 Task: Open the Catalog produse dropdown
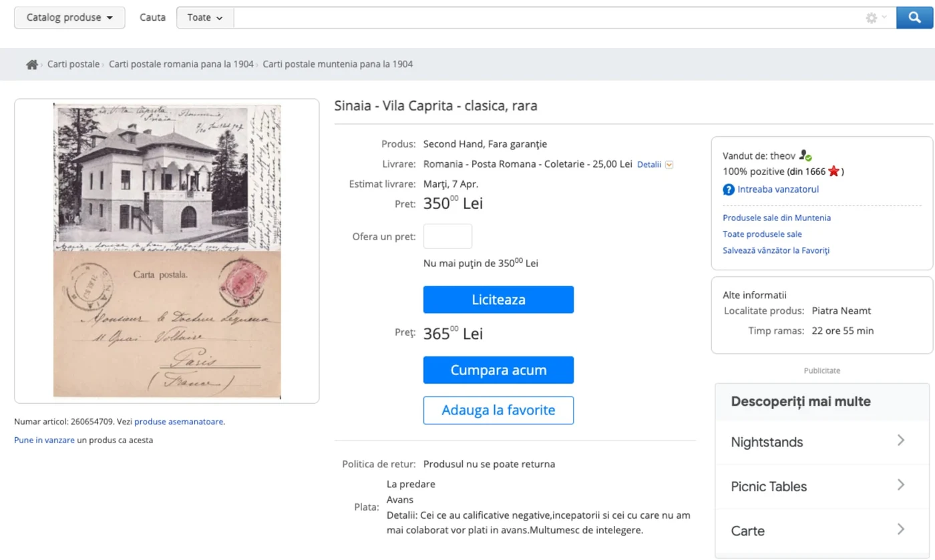[69, 17]
